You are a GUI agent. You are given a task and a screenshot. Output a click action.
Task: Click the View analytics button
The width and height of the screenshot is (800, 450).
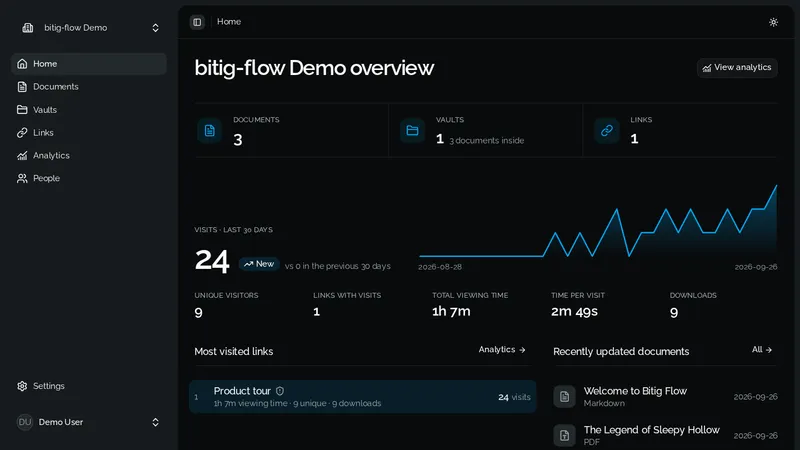[737, 67]
